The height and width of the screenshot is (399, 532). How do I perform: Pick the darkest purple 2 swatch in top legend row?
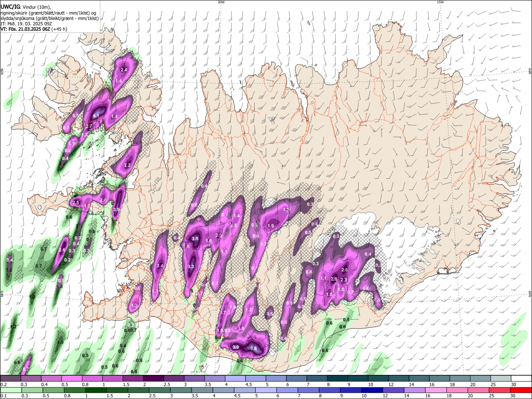(x=153, y=379)
